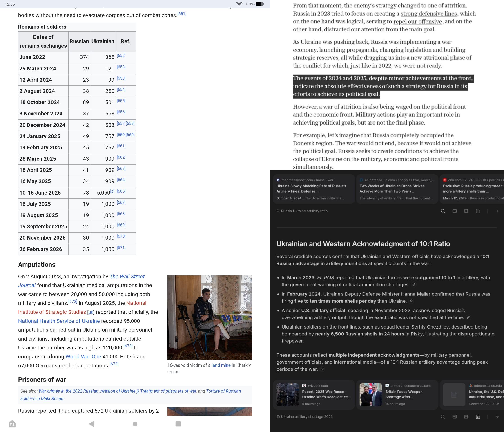Open 'Torture of Russian soldiers in Mala Rohan' link

tap(131, 395)
